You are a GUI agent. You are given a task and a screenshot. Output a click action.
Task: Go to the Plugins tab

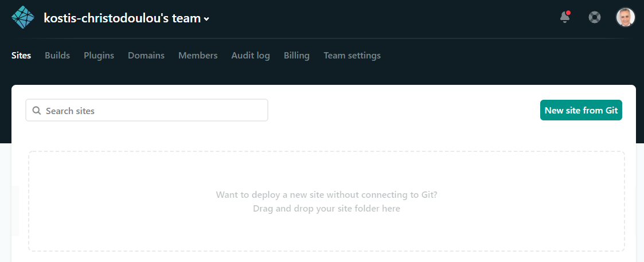click(99, 56)
